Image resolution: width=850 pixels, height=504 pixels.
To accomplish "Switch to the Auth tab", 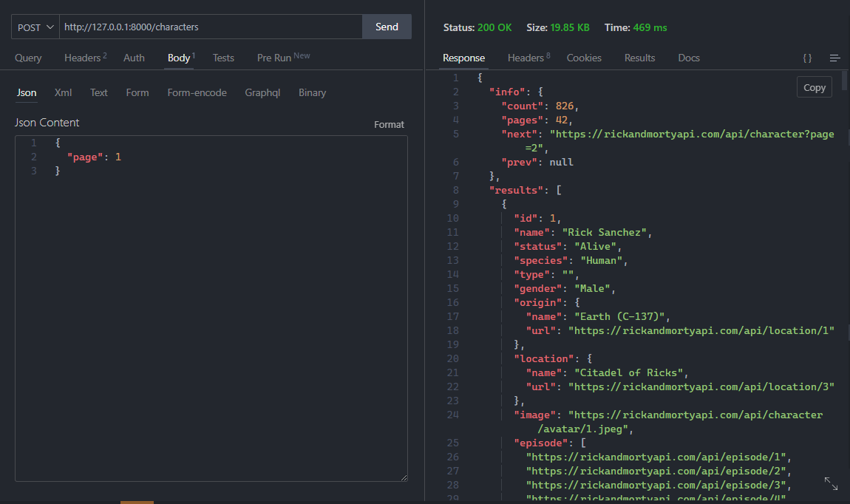I will coord(133,58).
